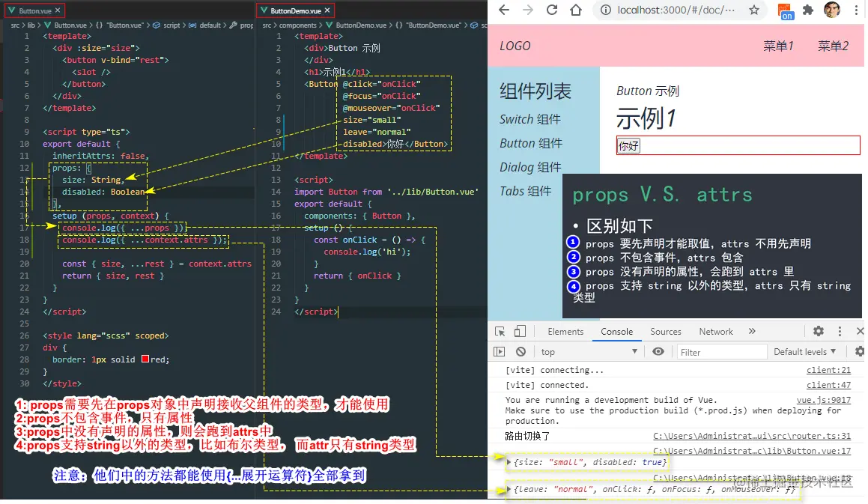
Task: Open the Button 组件 link
Action: pos(531,144)
